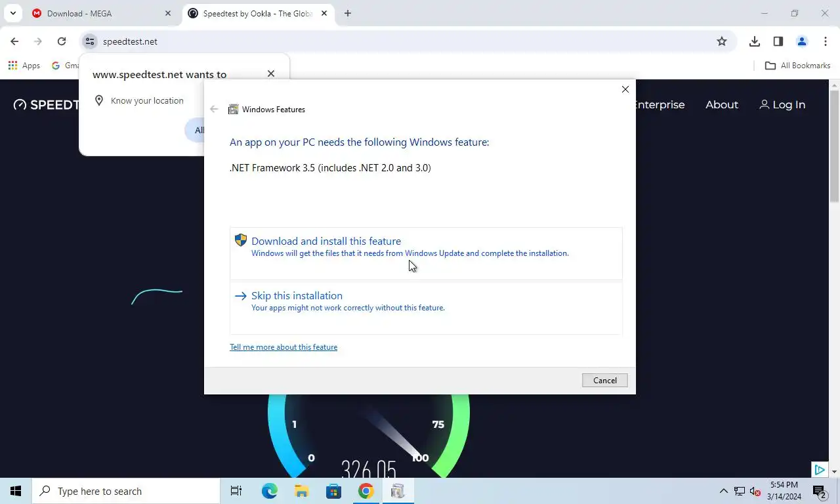The height and width of the screenshot is (504, 840).
Task: Click the Windows Features title icon
Action: (233, 110)
